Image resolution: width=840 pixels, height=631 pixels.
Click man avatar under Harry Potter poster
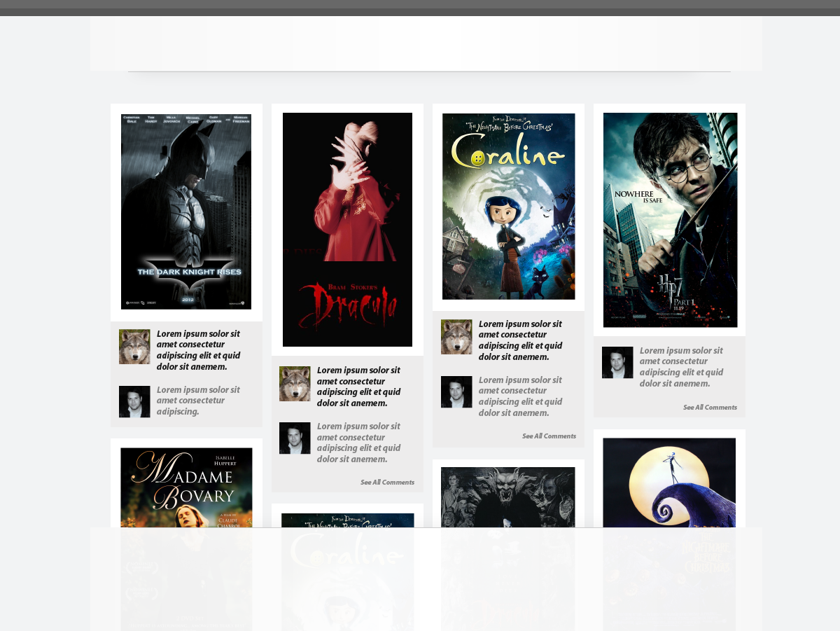617,363
